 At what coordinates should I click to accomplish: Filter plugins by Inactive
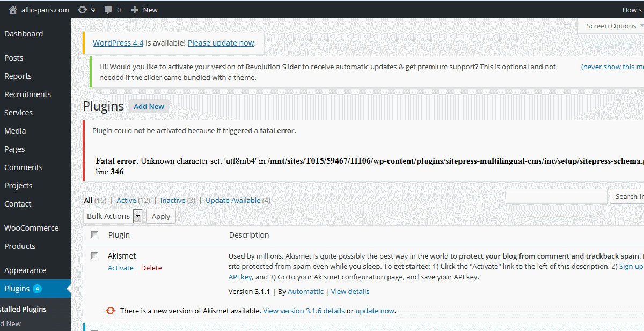[173, 200]
